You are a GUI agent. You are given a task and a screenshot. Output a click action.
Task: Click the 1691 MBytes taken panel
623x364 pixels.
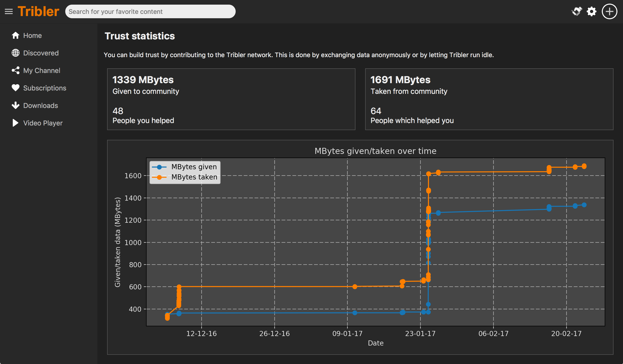pyautogui.click(x=489, y=99)
